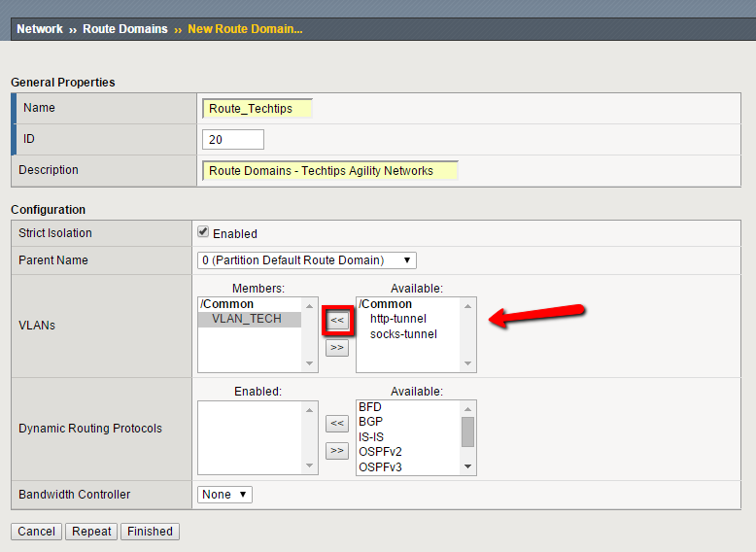Select OSPFv2 in Available protocols list

[379, 452]
